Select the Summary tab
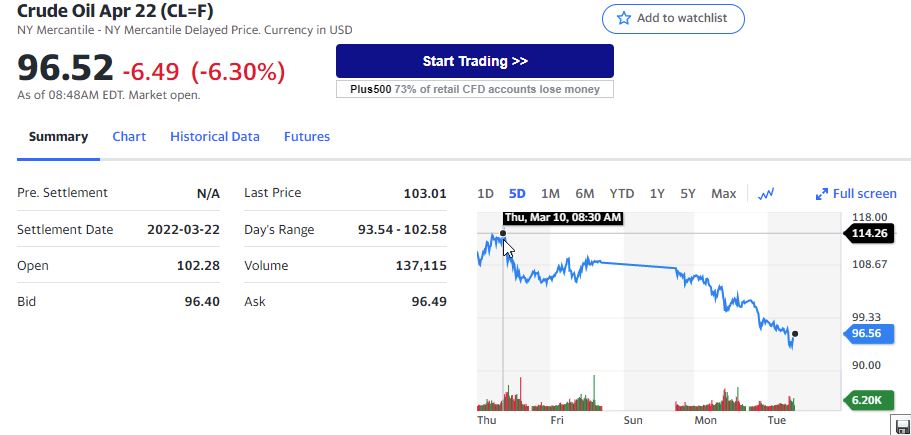 click(58, 137)
